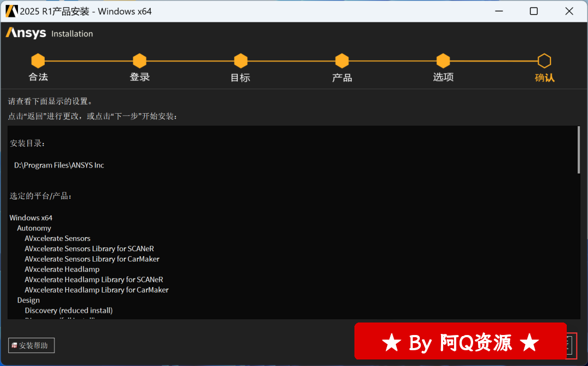The height and width of the screenshot is (366, 588).
Task: Click the Design category line
Action: 28,300
